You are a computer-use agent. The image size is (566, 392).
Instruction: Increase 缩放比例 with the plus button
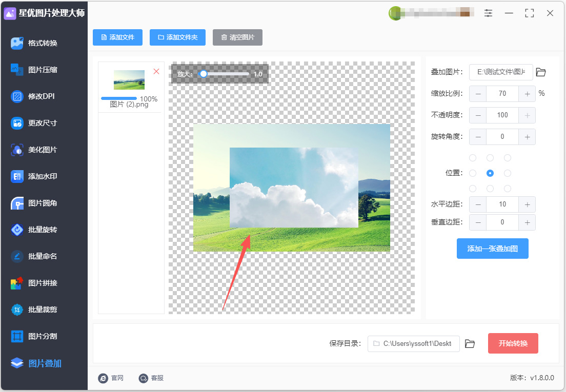(527, 94)
